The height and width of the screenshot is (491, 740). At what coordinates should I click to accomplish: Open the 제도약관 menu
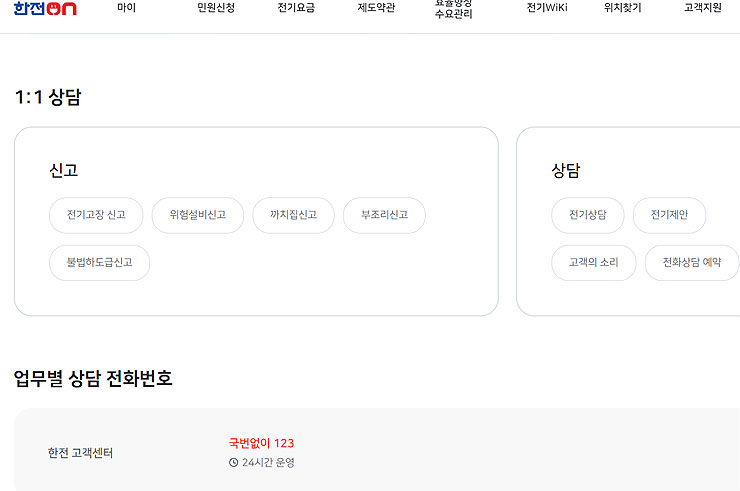click(x=376, y=8)
